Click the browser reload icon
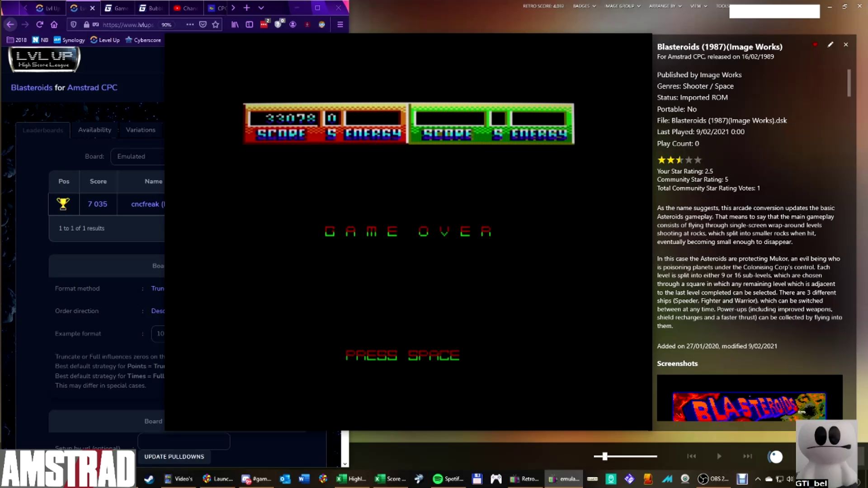This screenshot has width=868, height=488. click(40, 24)
